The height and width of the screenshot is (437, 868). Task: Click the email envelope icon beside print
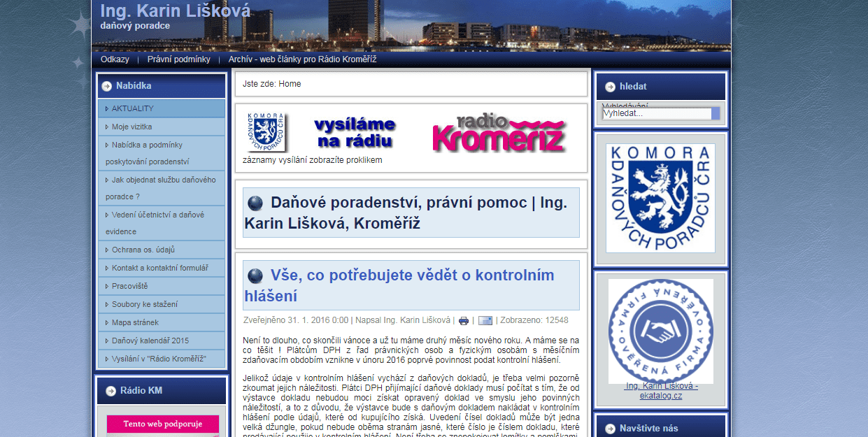(x=485, y=321)
